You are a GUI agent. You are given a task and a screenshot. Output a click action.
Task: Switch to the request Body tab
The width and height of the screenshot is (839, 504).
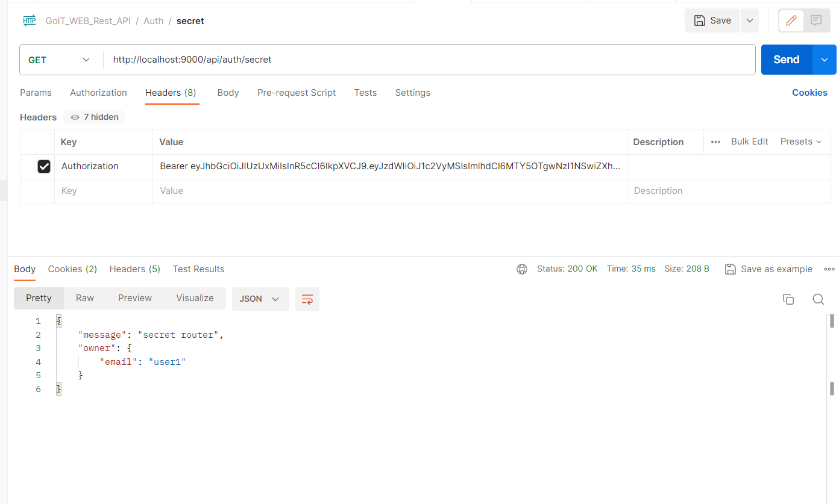[228, 93]
